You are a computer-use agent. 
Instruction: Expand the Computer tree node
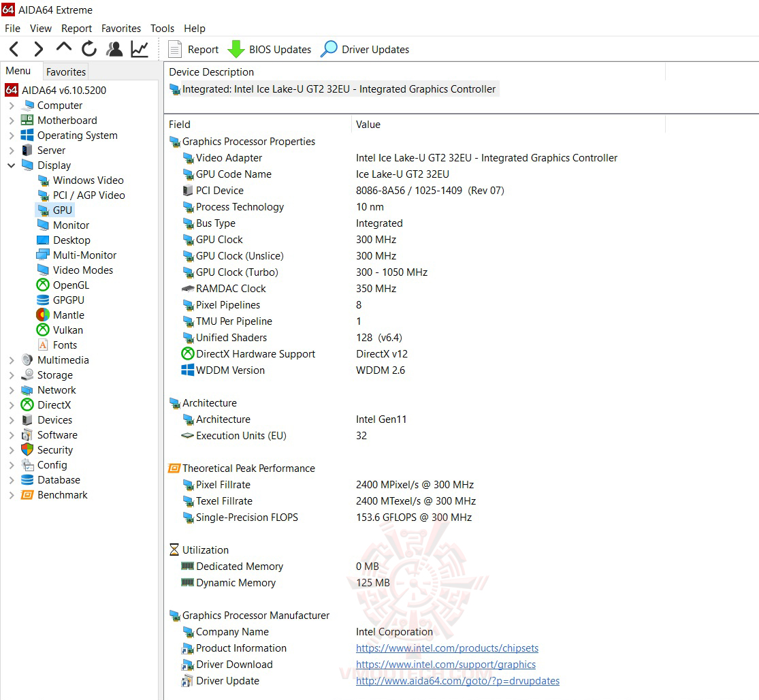point(12,106)
